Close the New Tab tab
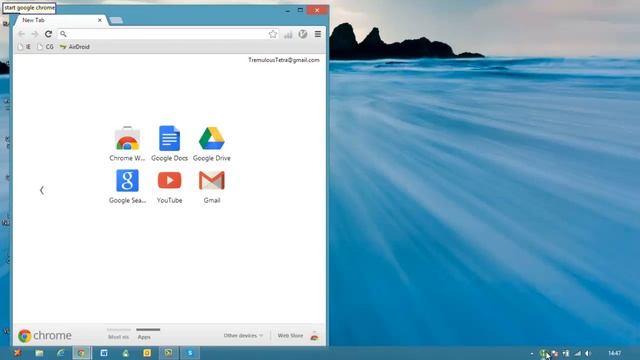Image resolution: width=640 pixels, height=360 pixels. point(100,20)
